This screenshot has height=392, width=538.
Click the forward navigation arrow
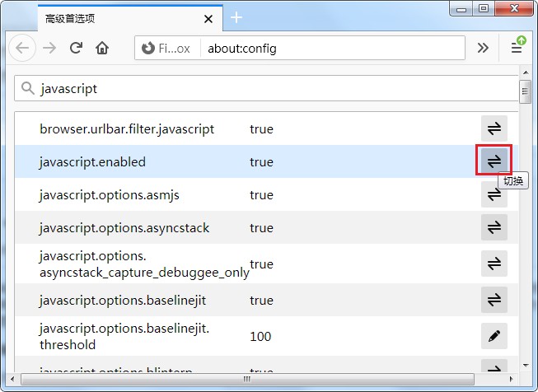click(x=49, y=48)
